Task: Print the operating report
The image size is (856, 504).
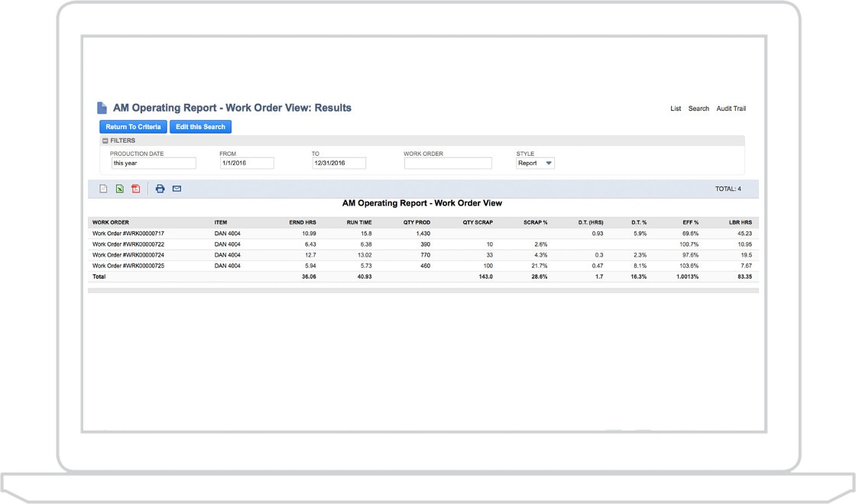Action: point(160,189)
